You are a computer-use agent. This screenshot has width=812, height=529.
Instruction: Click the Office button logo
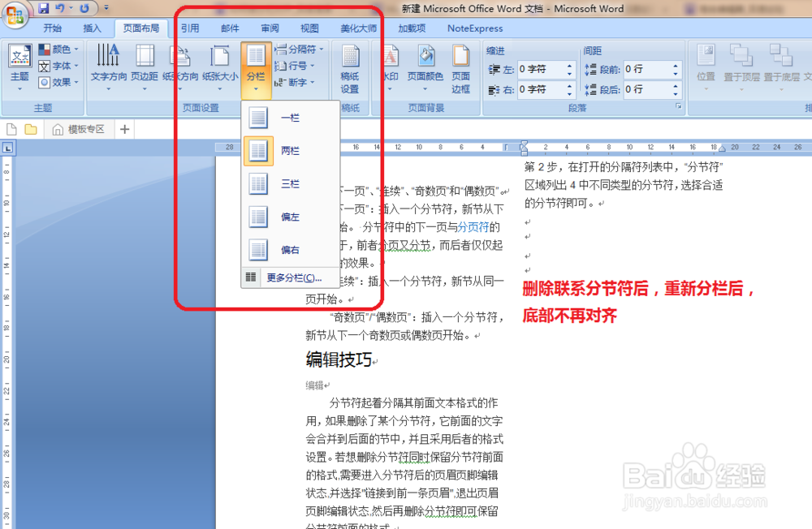click(x=15, y=15)
